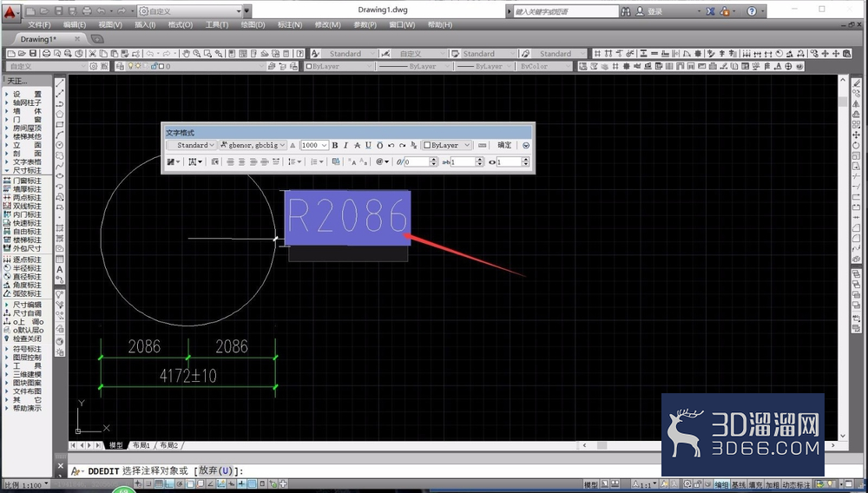The width and height of the screenshot is (868, 493).
Task: Open the line spacing dropdown
Action: click(295, 161)
